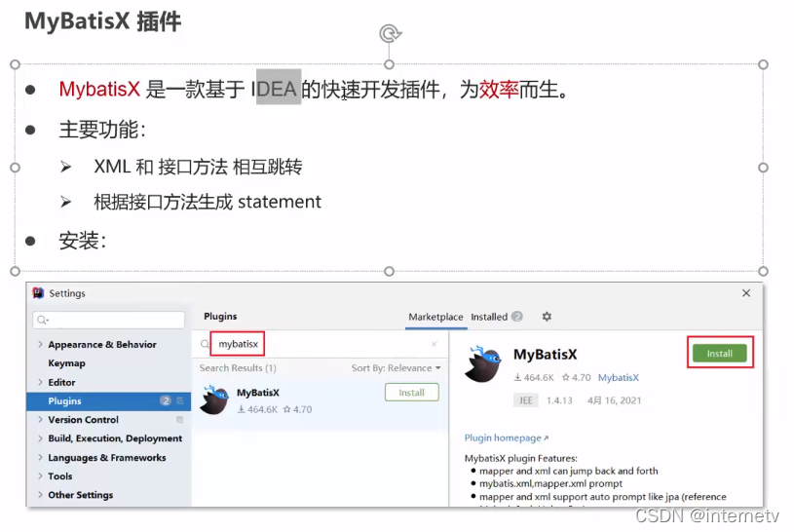794x532 pixels.
Task: Expand the Editor settings node
Action: pos(40,382)
